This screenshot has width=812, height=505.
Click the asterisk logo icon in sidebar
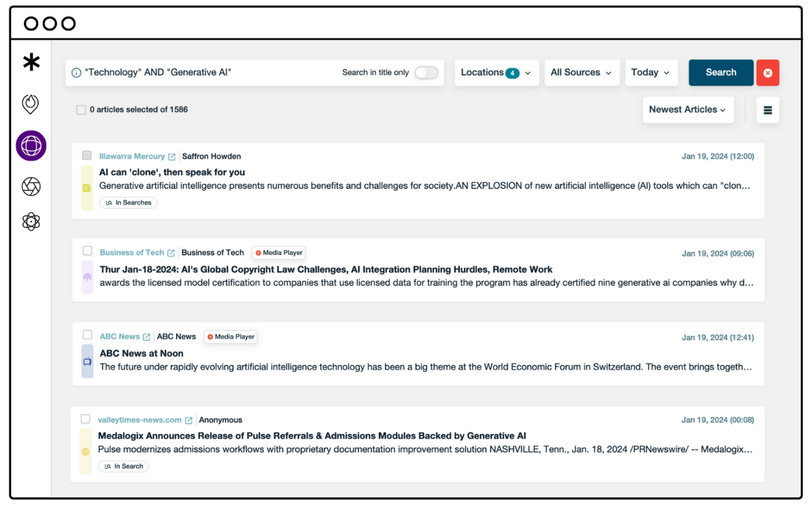31,62
